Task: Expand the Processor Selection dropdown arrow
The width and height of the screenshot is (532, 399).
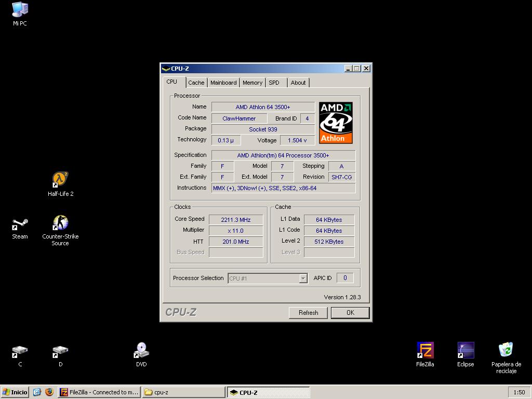Action: [303, 278]
